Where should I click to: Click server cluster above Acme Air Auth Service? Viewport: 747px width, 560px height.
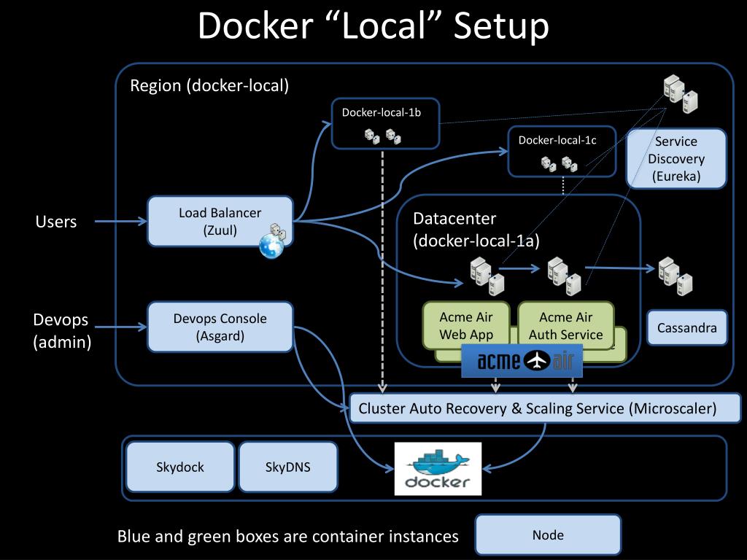pos(564,276)
